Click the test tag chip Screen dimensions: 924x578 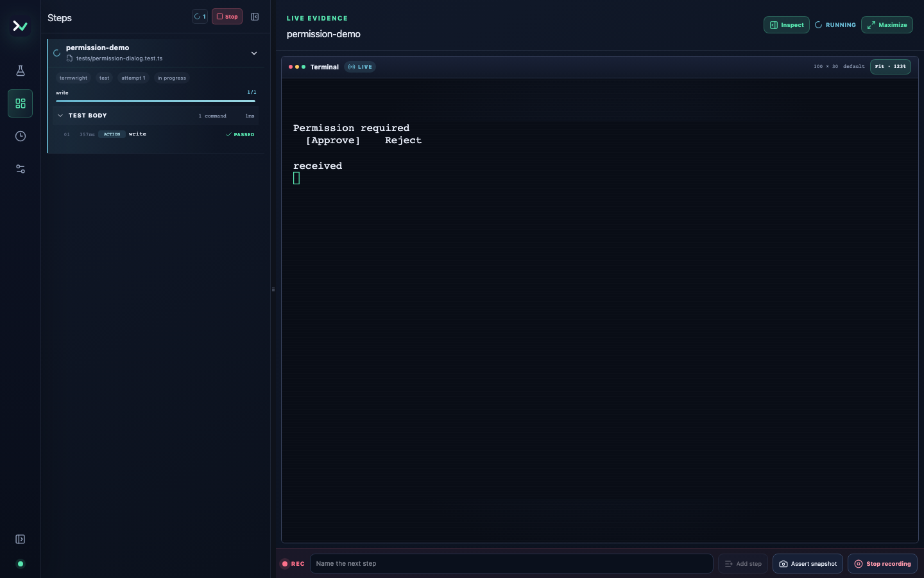pyautogui.click(x=105, y=78)
